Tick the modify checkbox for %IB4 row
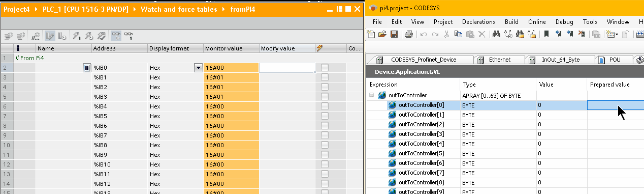 [325, 106]
